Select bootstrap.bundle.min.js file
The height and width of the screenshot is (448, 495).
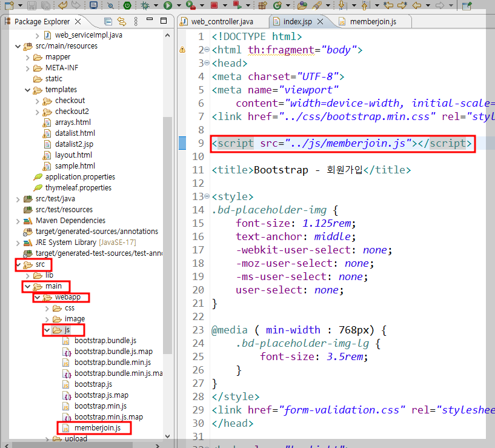(113, 362)
